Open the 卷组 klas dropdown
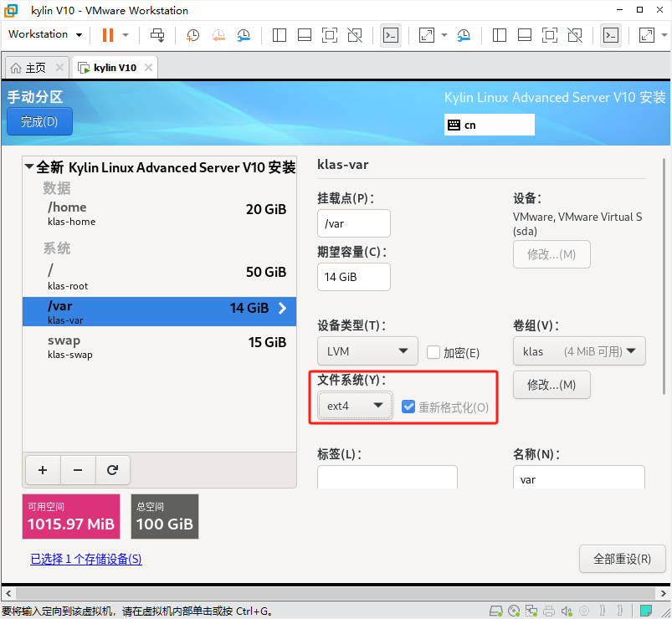 (x=579, y=351)
